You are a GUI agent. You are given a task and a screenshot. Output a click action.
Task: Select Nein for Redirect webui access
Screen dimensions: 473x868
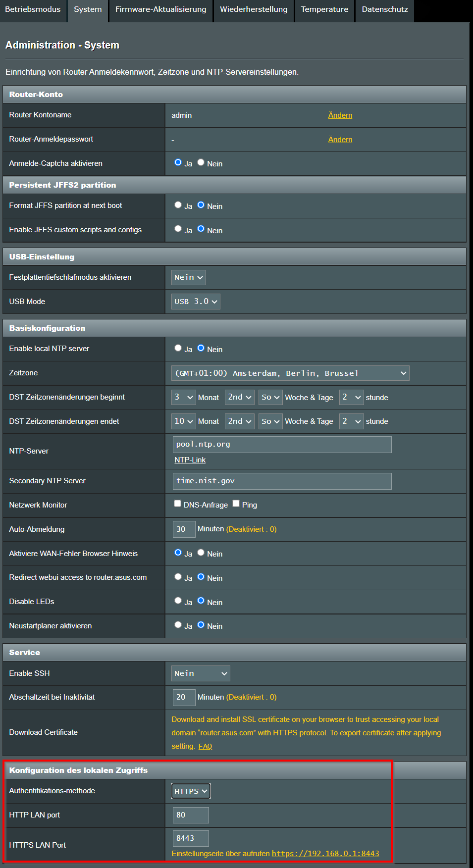201,577
